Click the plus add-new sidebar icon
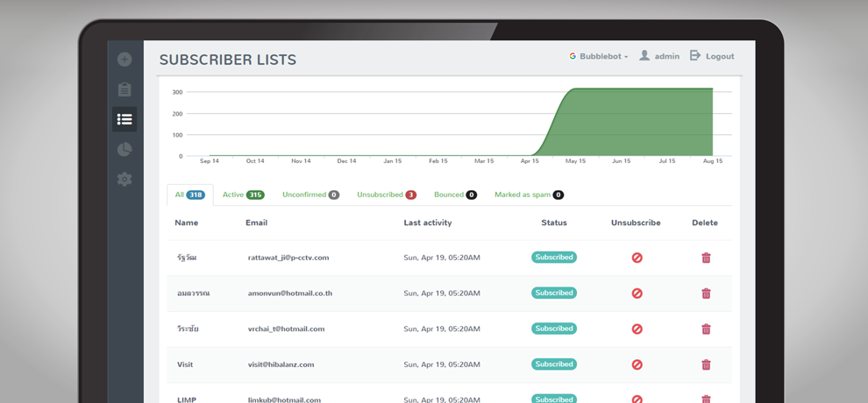Screen dimensions: 868x403 [x=125, y=60]
